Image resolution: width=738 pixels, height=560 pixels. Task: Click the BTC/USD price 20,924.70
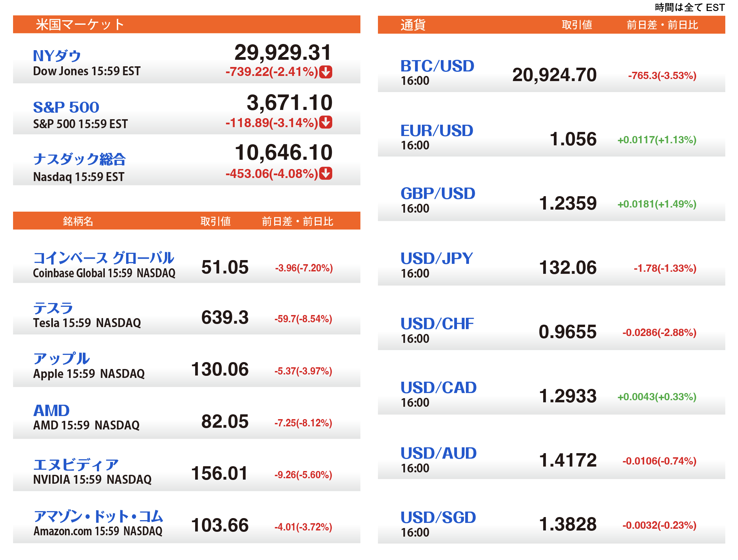(554, 75)
